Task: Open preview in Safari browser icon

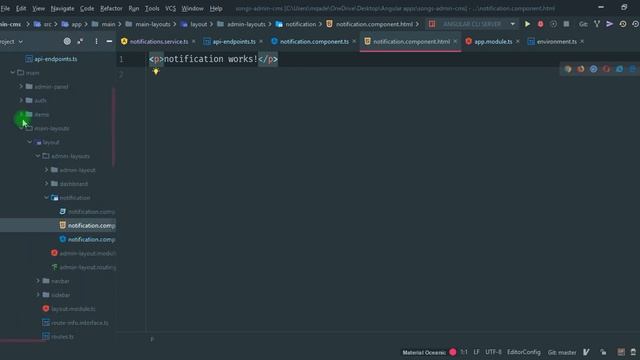Action: coord(593,69)
